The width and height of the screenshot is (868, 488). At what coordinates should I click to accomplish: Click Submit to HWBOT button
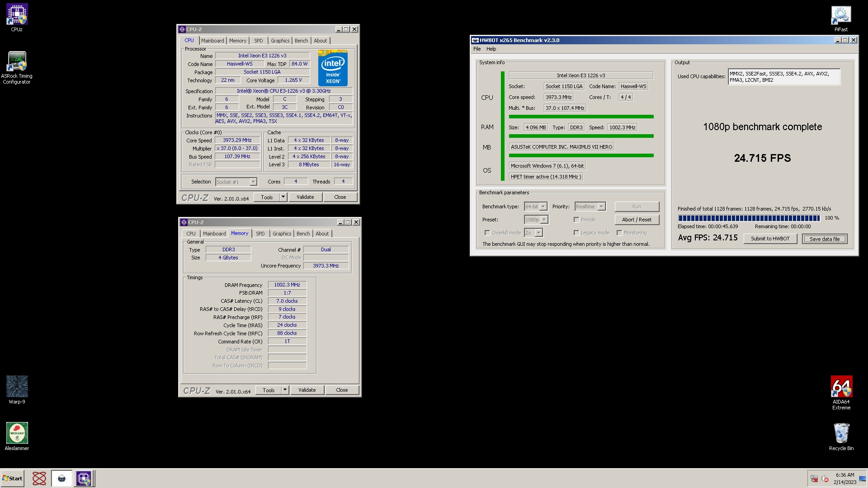770,239
